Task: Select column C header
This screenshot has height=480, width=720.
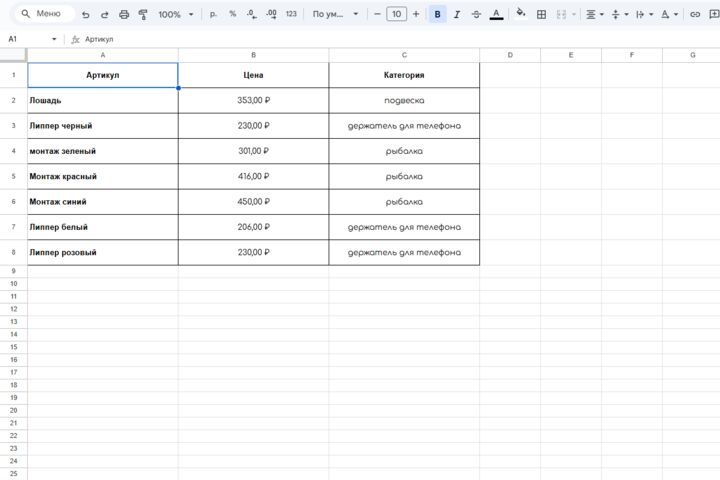Action: point(404,55)
